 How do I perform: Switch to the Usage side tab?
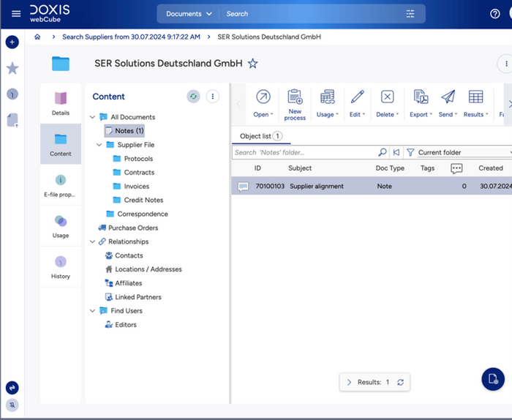pyautogui.click(x=61, y=225)
